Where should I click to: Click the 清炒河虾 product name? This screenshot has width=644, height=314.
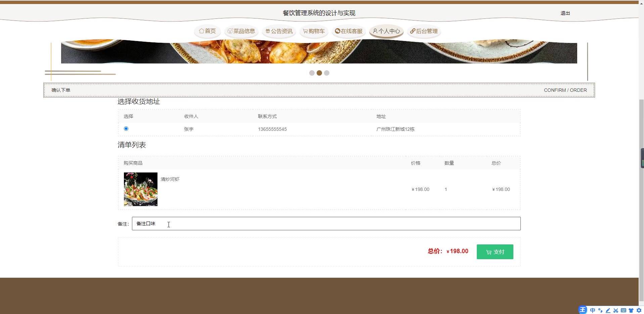point(170,179)
